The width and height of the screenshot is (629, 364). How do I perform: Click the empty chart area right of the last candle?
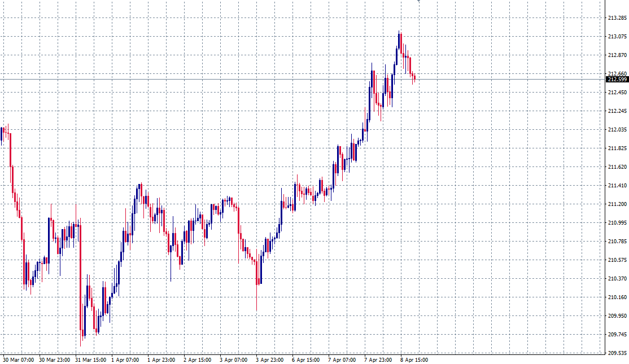[497, 169]
